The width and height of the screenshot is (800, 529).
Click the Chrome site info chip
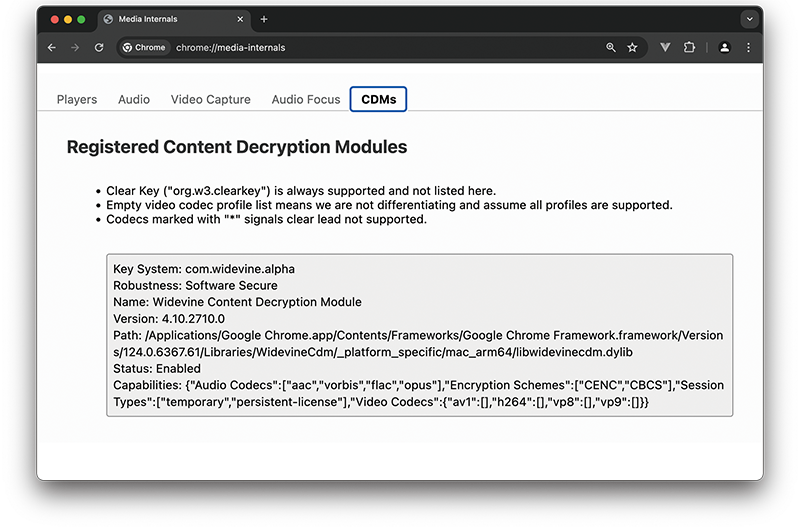click(143, 47)
